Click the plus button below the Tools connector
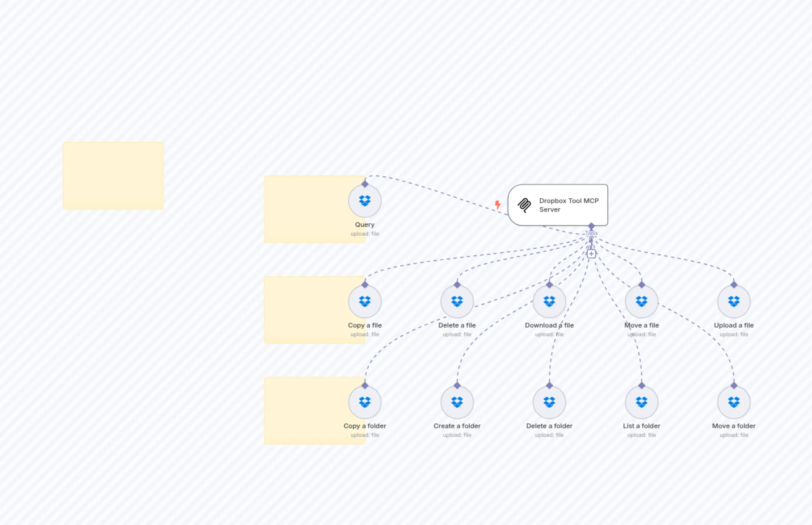The height and width of the screenshot is (525, 812). [591, 254]
